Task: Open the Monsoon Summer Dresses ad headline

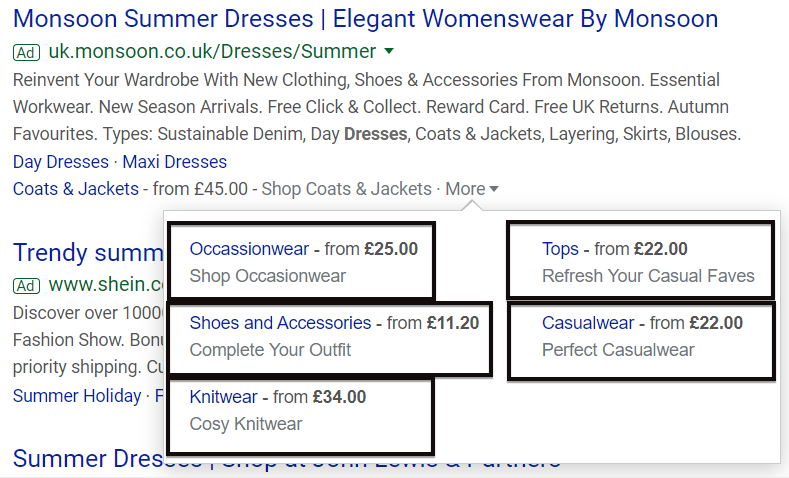Action: click(365, 19)
